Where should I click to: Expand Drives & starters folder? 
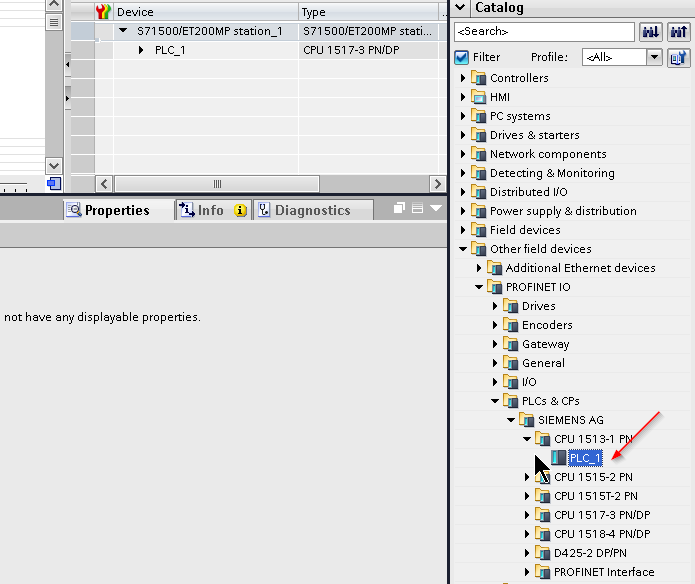click(x=463, y=135)
